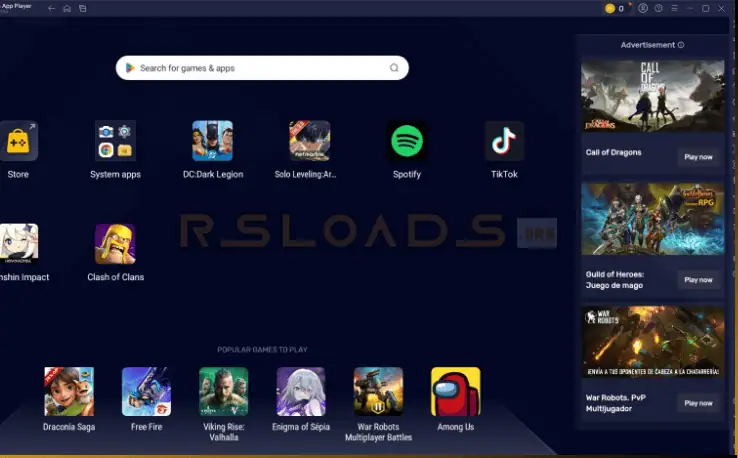
Task: Click Play now for War Robots PvP
Action: click(698, 403)
